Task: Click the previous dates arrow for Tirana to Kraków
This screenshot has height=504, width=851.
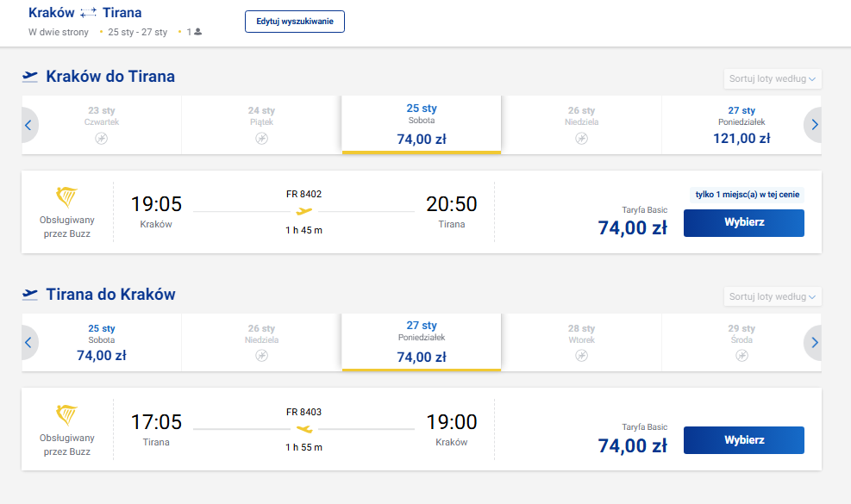Action: [x=28, y=342]
